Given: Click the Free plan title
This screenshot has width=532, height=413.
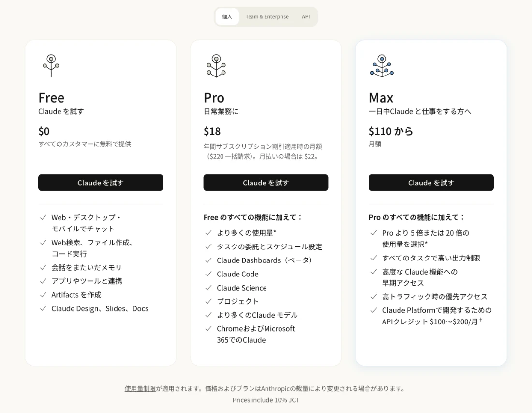Looking at the screenshot, I should (x=51, y=98).
